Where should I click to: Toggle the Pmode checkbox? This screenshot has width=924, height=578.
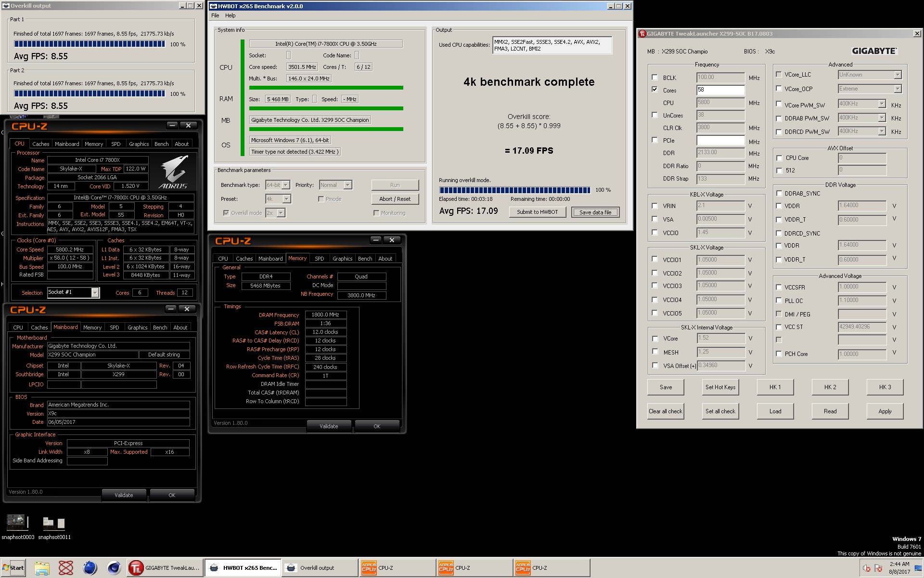(321, 199)
